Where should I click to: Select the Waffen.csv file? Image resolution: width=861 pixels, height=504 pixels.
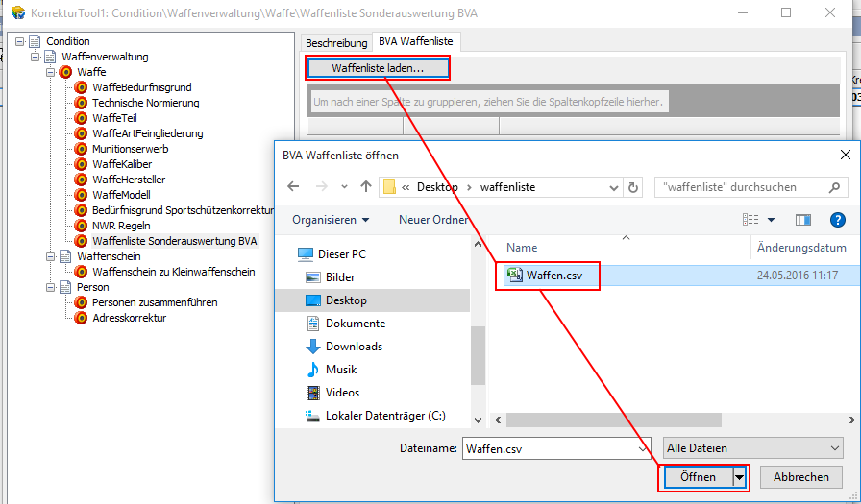(551, 276)
